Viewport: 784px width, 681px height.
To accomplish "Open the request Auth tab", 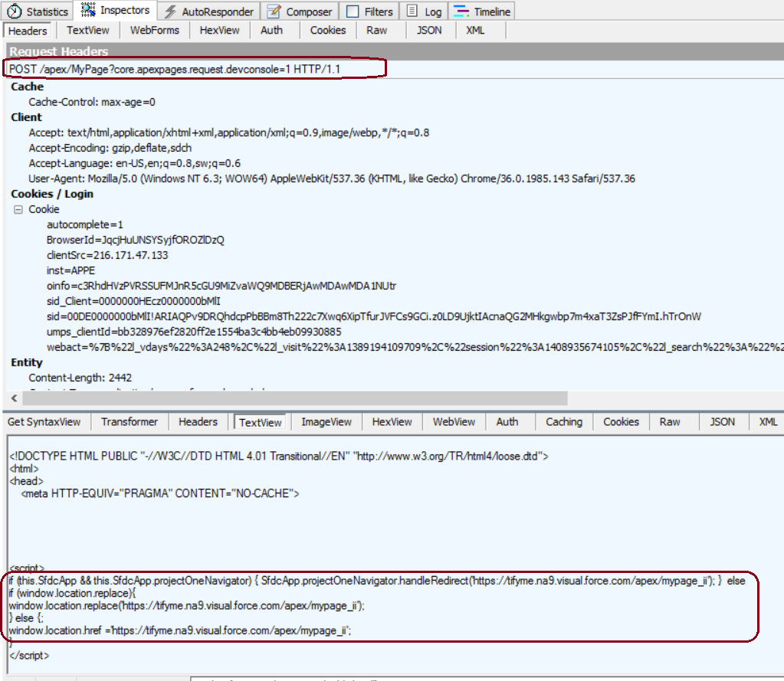I will tap(271, 30).
